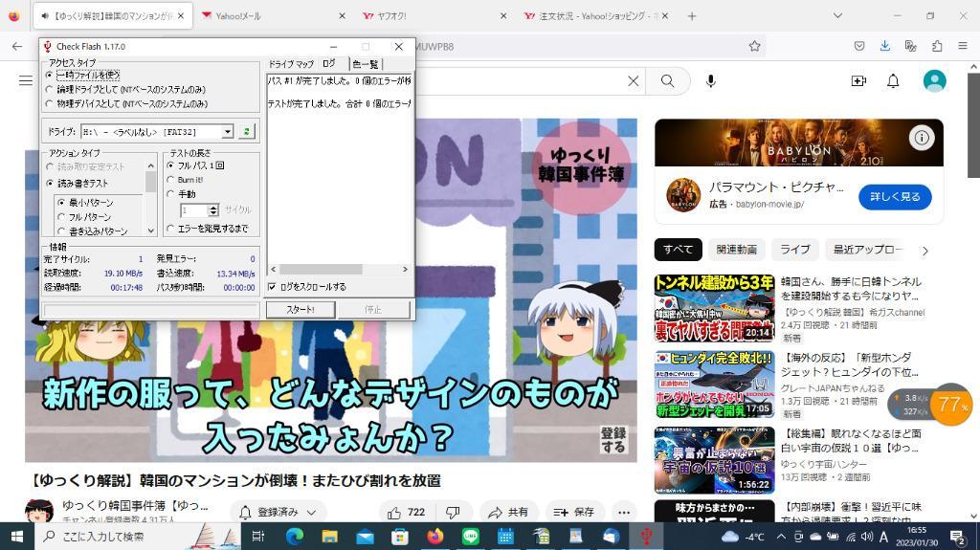Click the Firefox back arrow

pos(17,46)
